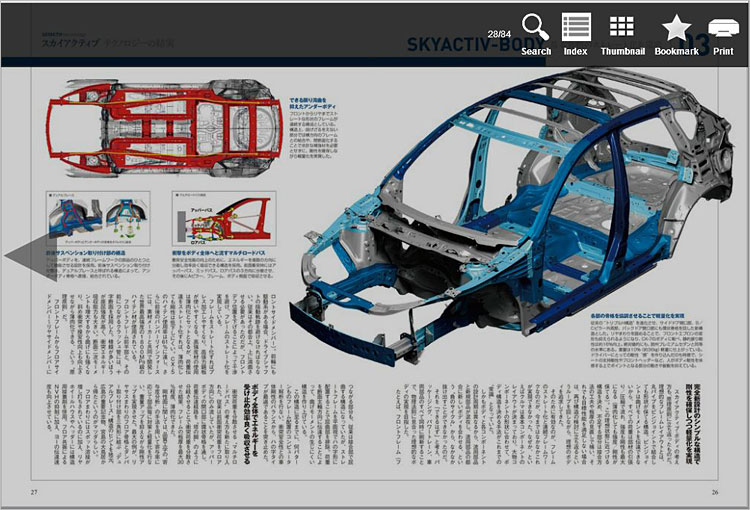Image resolution: width=750 pixels, height=510 pixels.
Task: Turn the page with the gray left arrow
Action: click(31, 256)
